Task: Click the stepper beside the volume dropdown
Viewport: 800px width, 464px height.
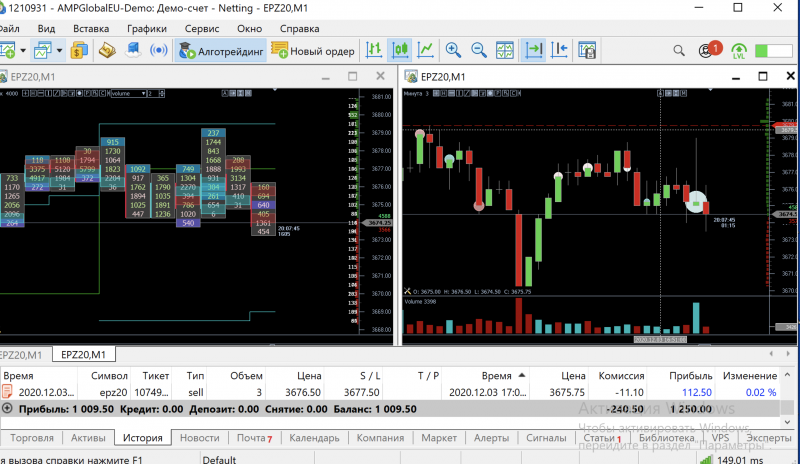Action: [x=162, y=93]
